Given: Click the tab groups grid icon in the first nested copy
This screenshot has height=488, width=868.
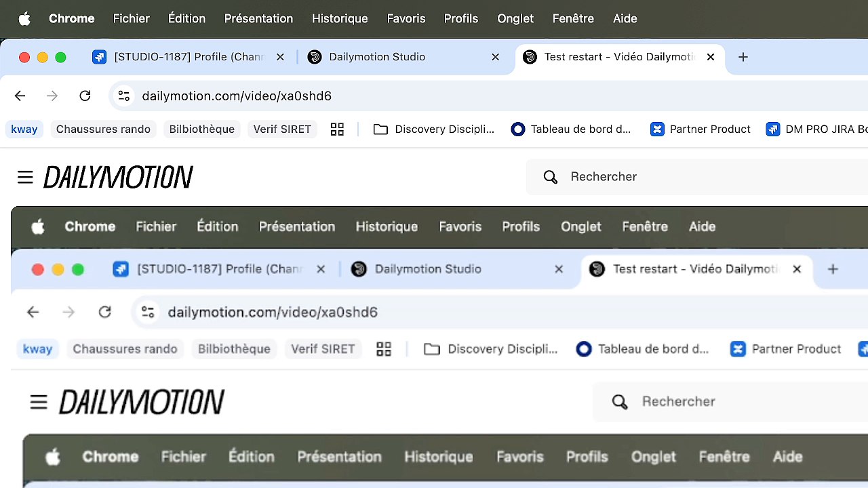Looking at the screenshot, I should tap(384, 349).
